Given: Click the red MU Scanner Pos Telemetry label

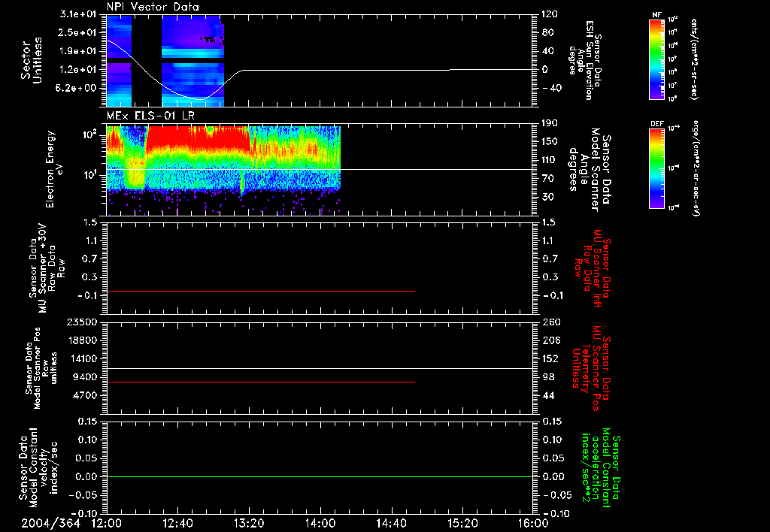Looking at the screenshot, I should (x=591, y=369).
